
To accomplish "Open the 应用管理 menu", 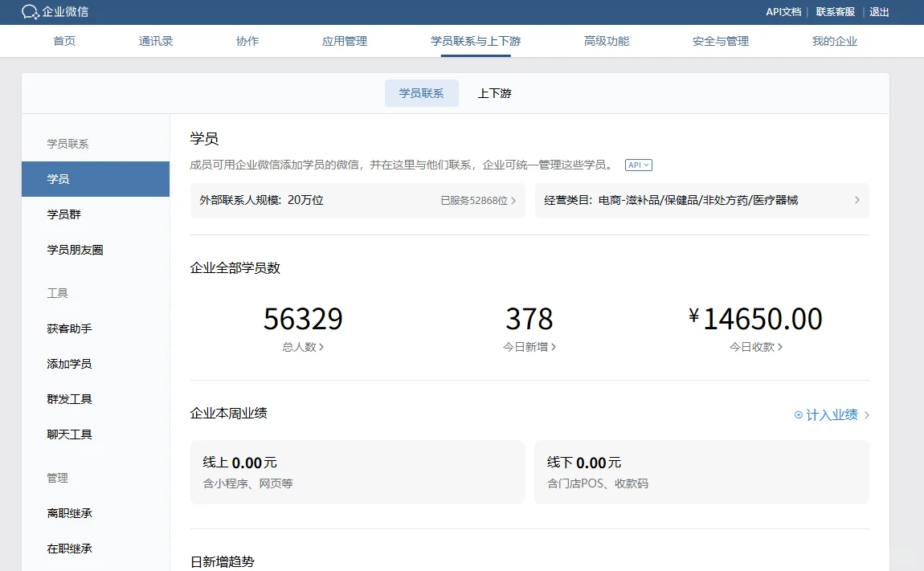I will (344, 41).
